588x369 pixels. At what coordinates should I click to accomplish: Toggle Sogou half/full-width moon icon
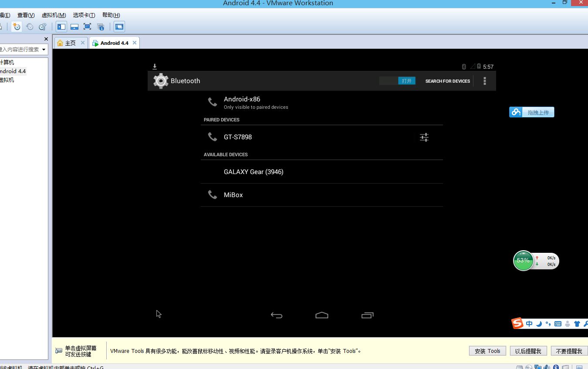tap(539, 324)
